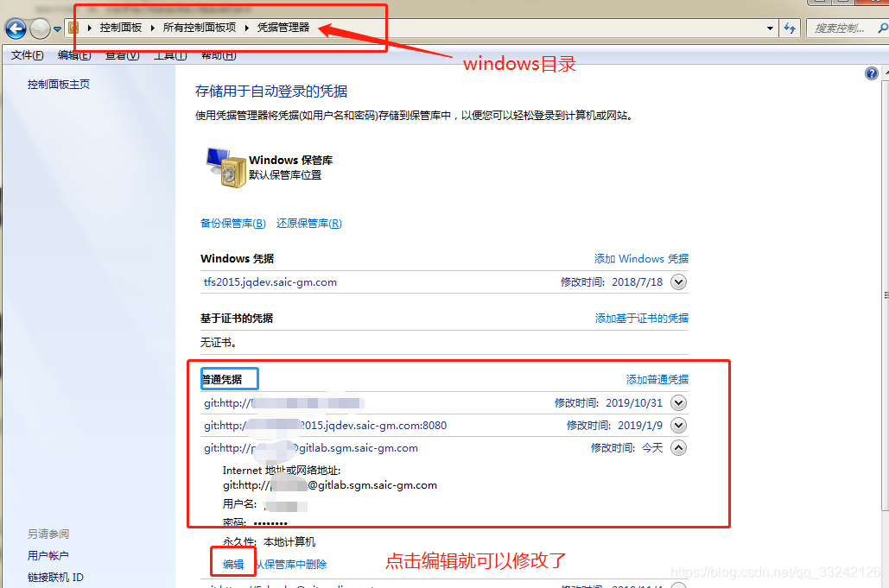Open 用户帐户 in the sidebar
Screen dimensions: 889x588
[48, 556]
